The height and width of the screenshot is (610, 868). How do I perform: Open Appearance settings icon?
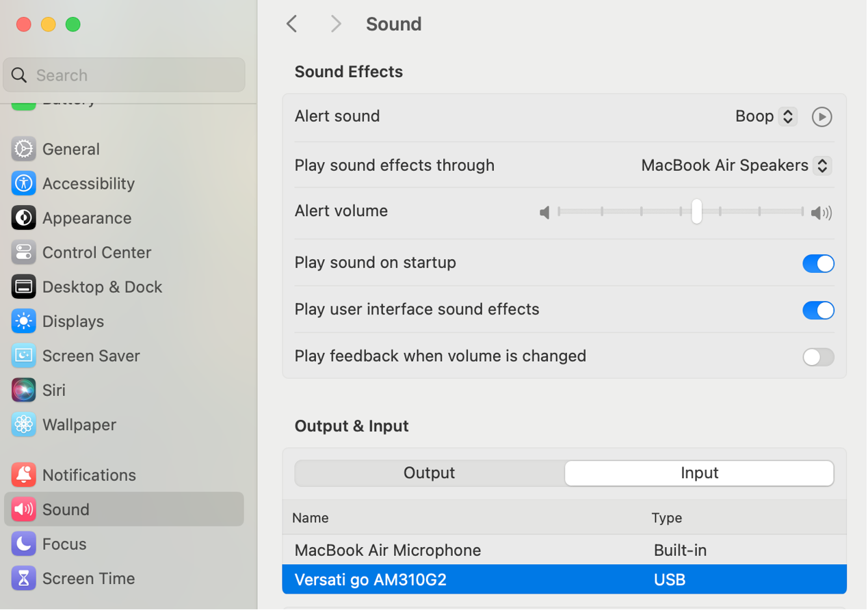coord(24,218)
